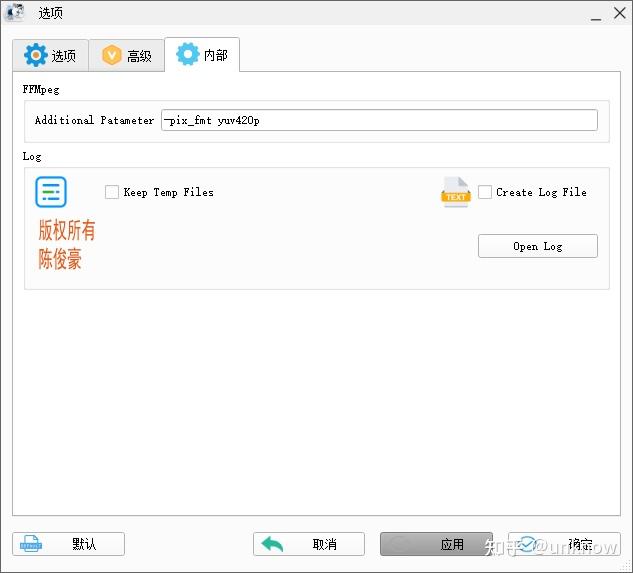Image resolution: width=633 pixels, height=573 pixels.
Task: Click the TEXT file icon beside Create Log File
Action: (456, 192)
